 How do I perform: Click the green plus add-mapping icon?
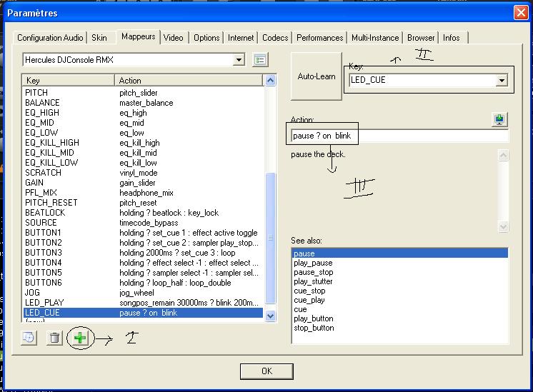point(80,338)
